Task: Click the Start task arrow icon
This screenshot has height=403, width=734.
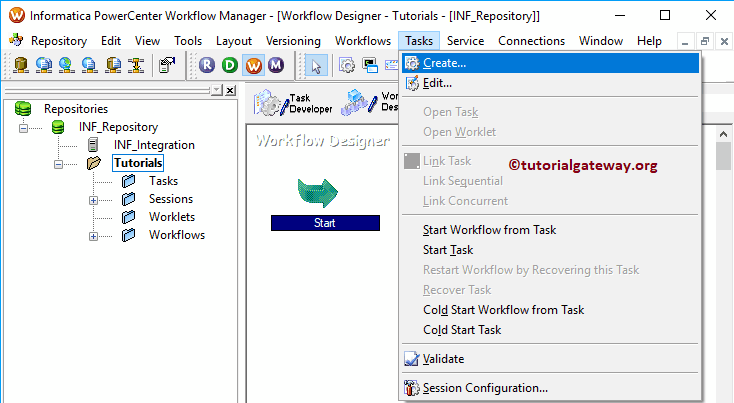Action: [x=318, y=193]
